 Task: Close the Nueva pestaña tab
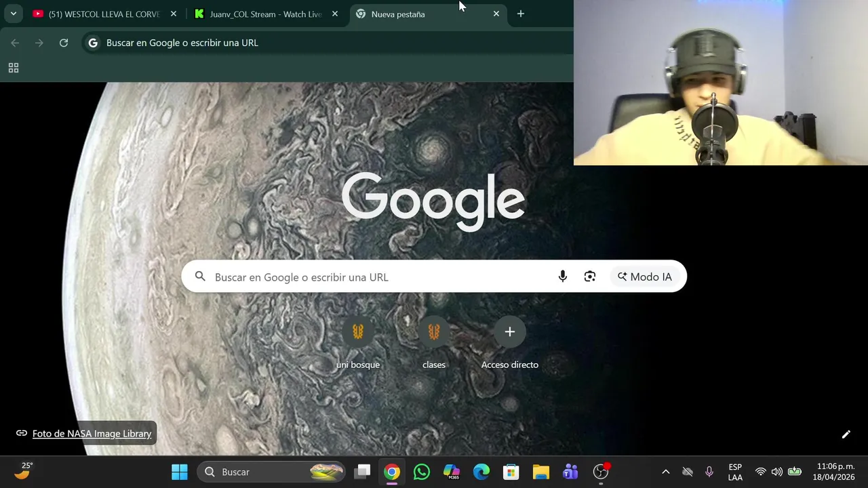[496, 14]
